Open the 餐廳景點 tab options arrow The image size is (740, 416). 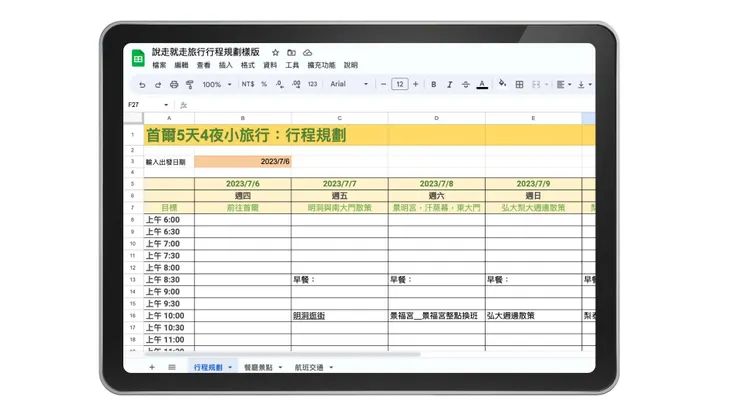(x=280, y=367)
